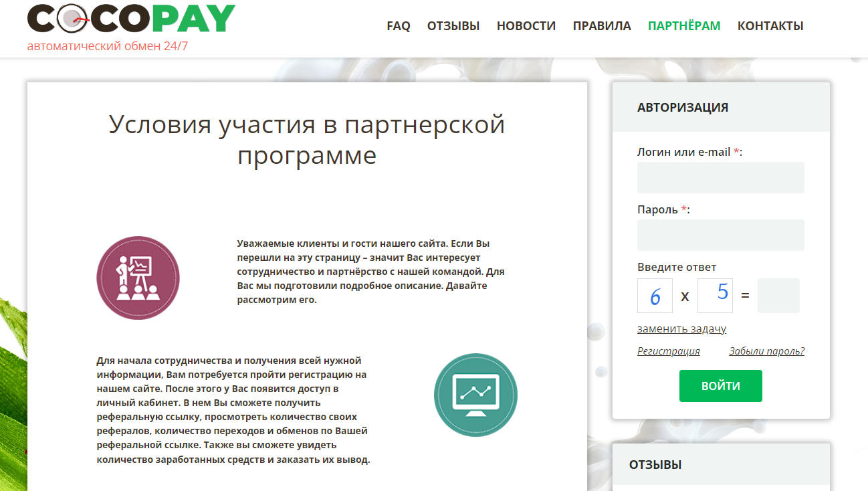The image size is (868, 491).
Task: Click the tagline автоматический обмен 24/7
Action: tap(108, 46)
